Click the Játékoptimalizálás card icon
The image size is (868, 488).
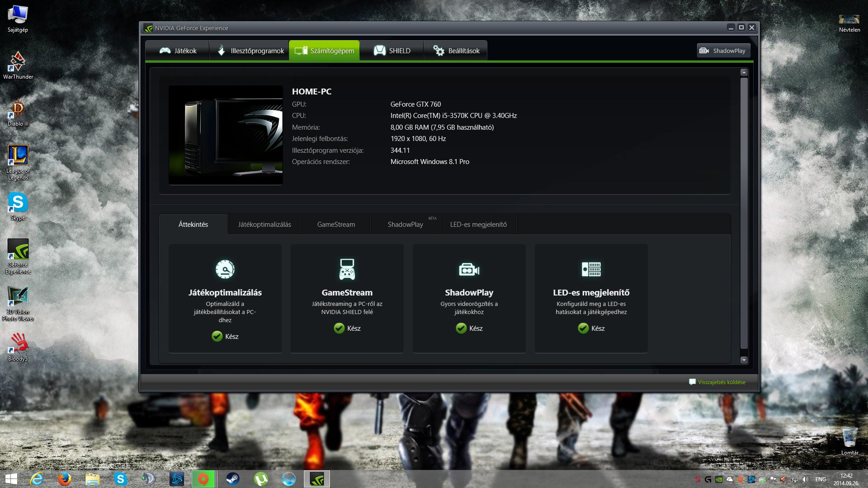click(x=225, y=269)
